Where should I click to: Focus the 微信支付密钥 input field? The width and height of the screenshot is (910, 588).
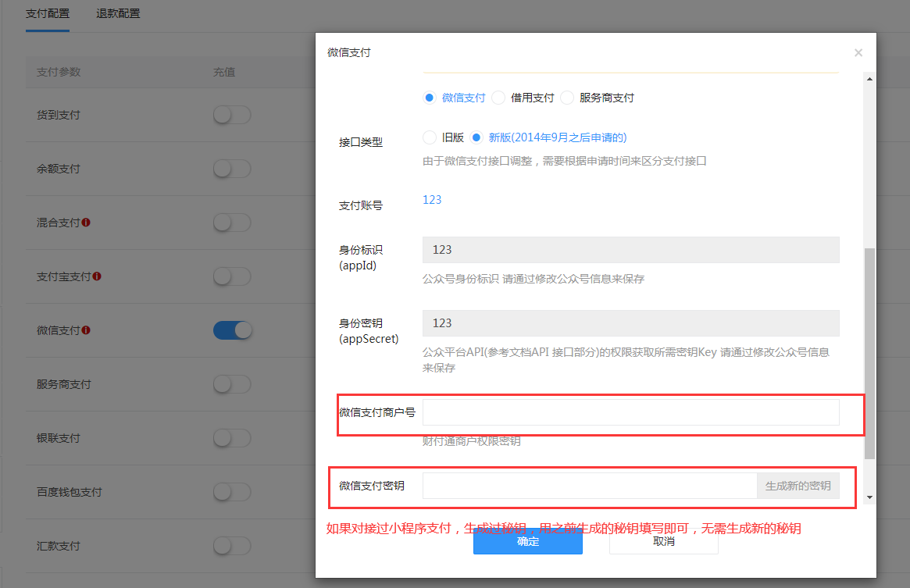pyautogui.click(x=590, y=486)
